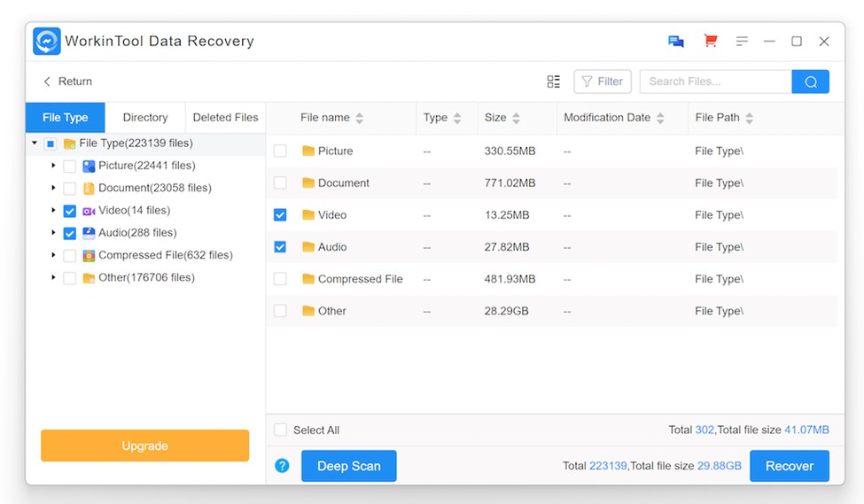Expand the Video tree node
The width and height of the screenshot is (864, 504).
53,211
